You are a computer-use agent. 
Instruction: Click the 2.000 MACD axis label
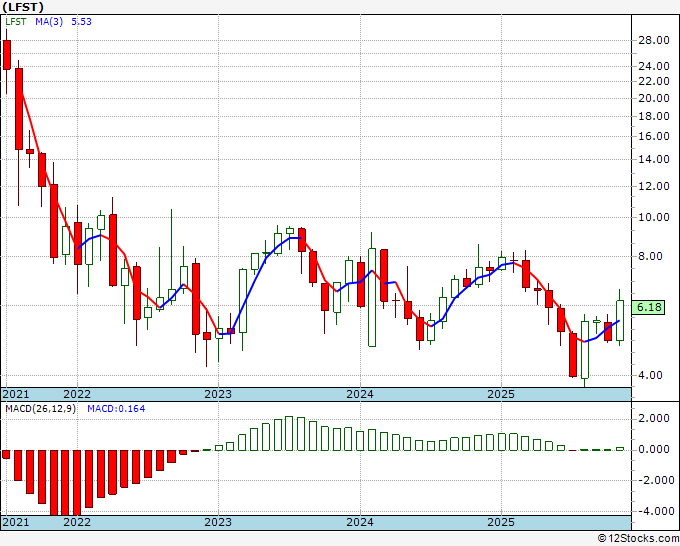click(x=654, y=418)
